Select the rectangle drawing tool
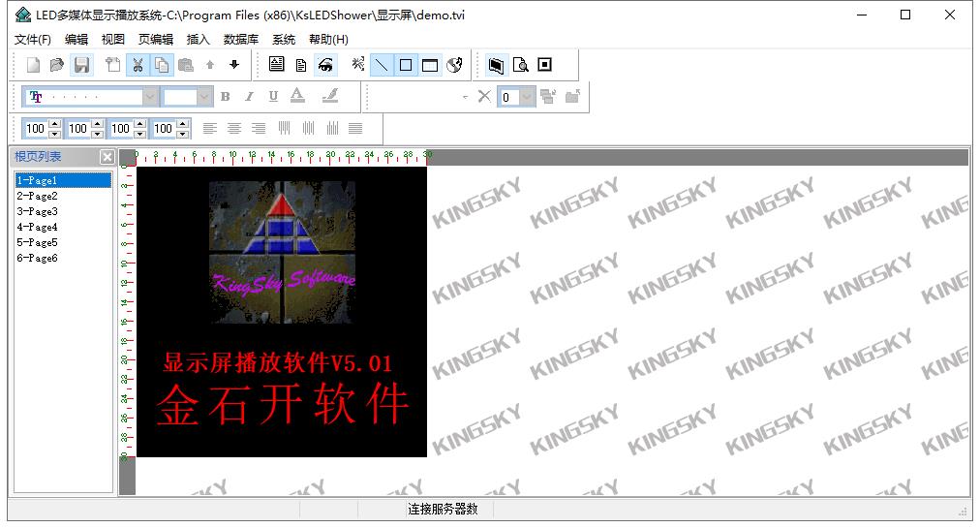Screen dimensions: 980x528 pos(406,65)
